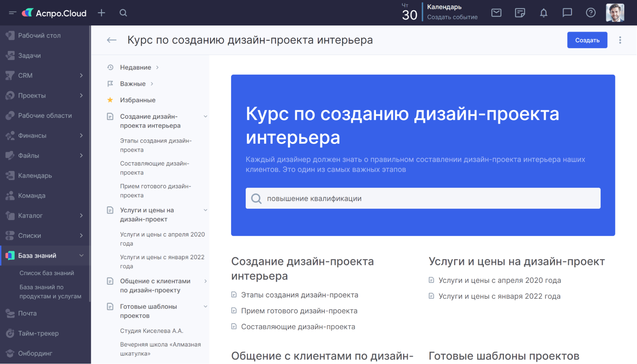
Task: Open tree item Вечерняя школа «Алмазная шкатулка»
Action: (160, 349)
